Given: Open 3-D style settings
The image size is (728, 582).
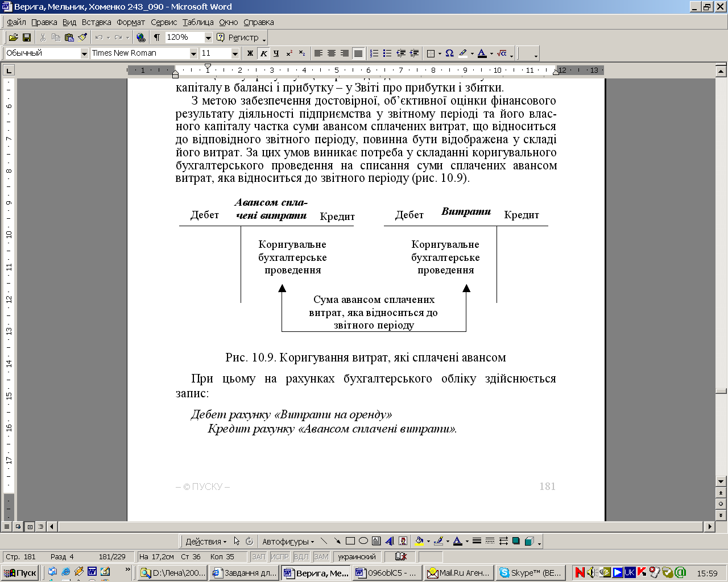Looking at the screenshot, I should (x=529, y=541).
